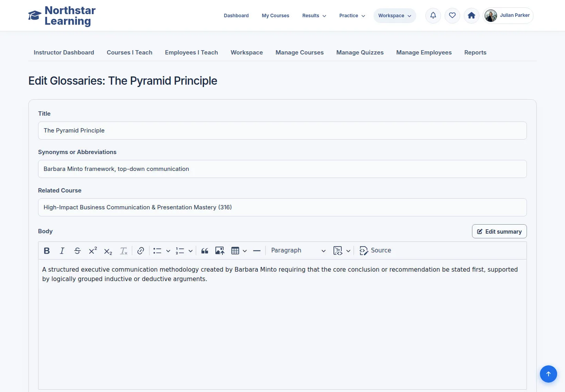The width and height of the screenshot is (565, 392).
Task: Open Julian Parker profile menu
Action: click(508, 16)
